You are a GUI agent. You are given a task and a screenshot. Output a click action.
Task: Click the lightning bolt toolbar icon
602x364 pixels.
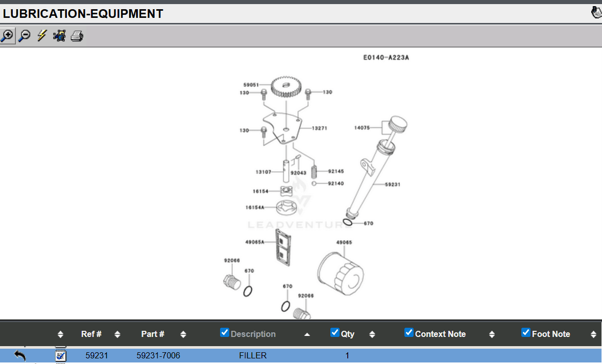pyautogui.click(x=42, y=36)
